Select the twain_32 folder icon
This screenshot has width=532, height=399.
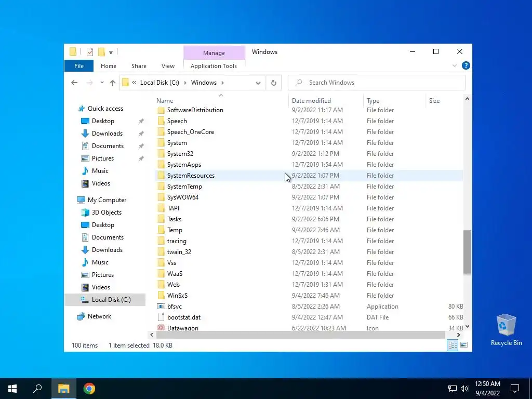coord(161,252)
